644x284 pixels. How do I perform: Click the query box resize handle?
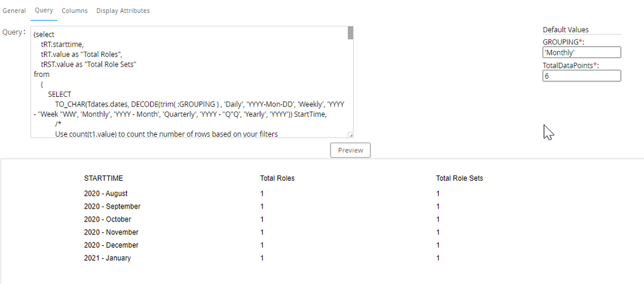[350, 135]
